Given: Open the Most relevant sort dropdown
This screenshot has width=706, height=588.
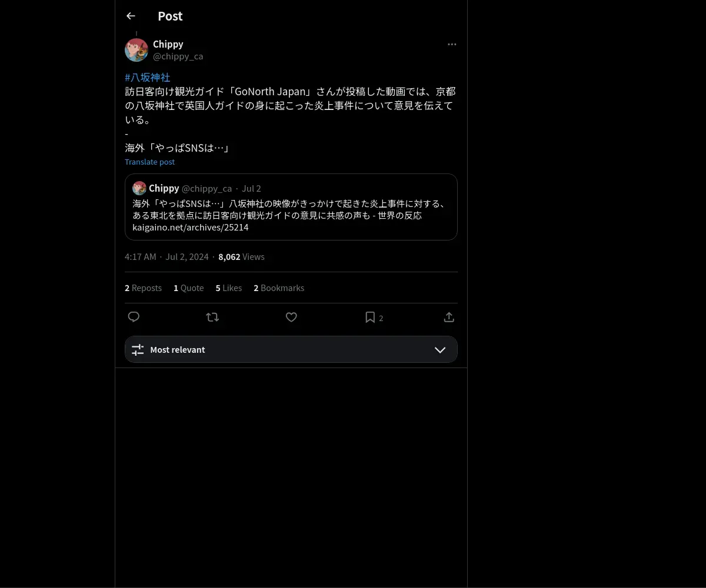Looking at the screenshot, I should [291, 349].
